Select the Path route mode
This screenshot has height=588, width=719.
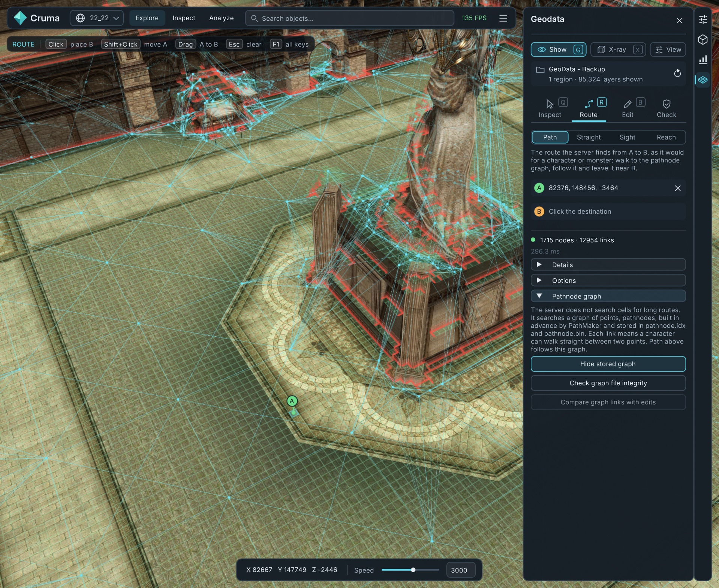550,137
